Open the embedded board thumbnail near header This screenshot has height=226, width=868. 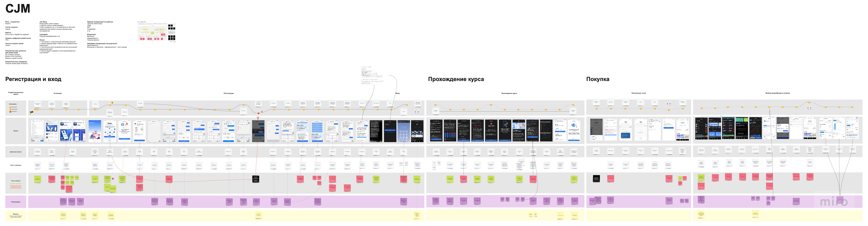click(157, 32)
